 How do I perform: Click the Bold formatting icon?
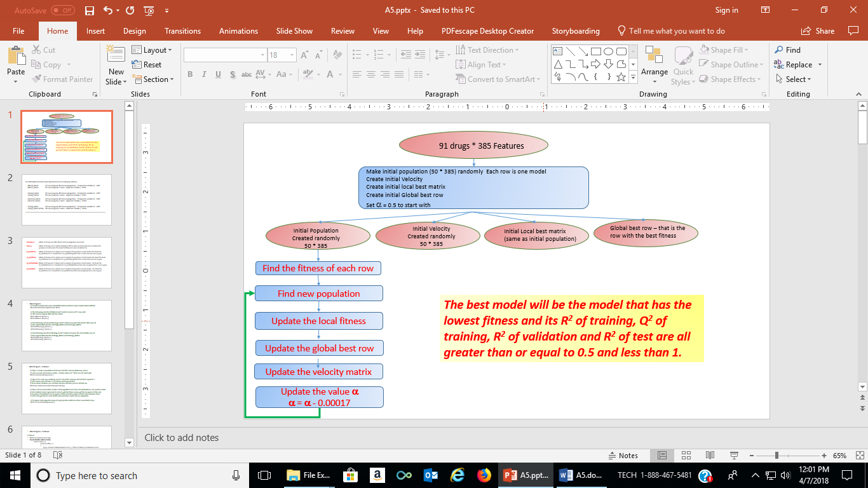tap(190, 75)
